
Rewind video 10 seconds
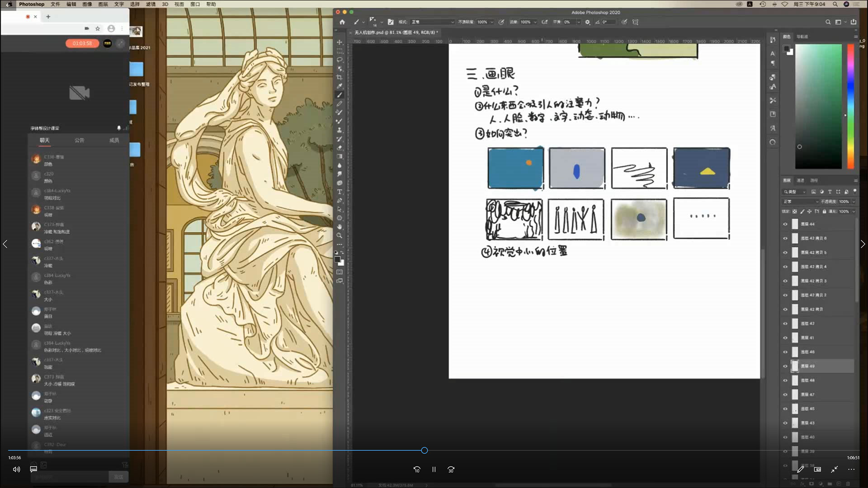[417, 469]
